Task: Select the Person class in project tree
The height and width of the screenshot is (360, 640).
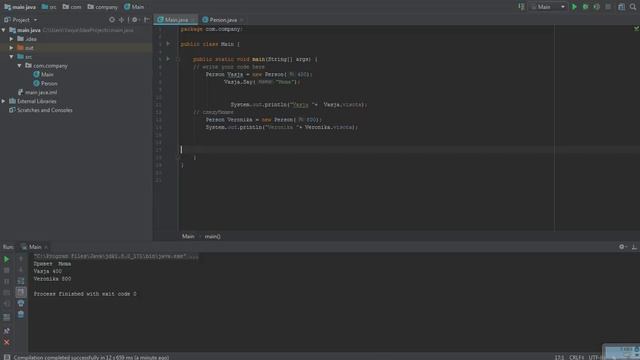Action: tap(45, 84)
